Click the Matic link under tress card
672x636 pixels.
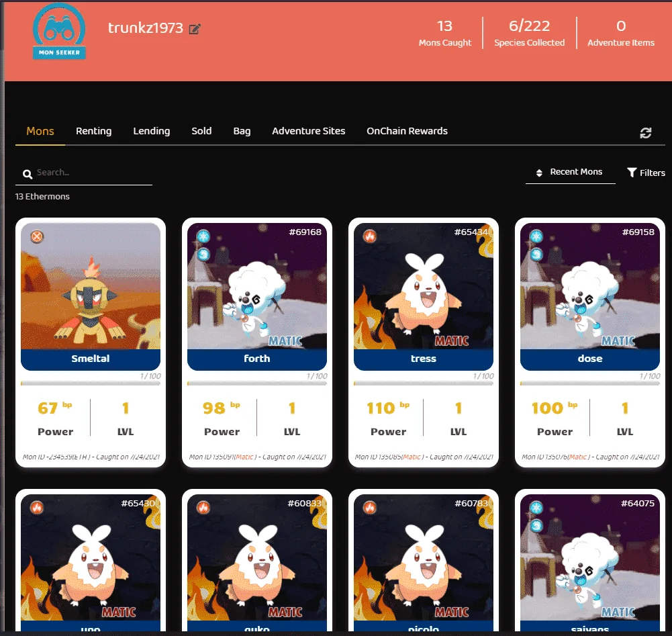coord(412,457)
